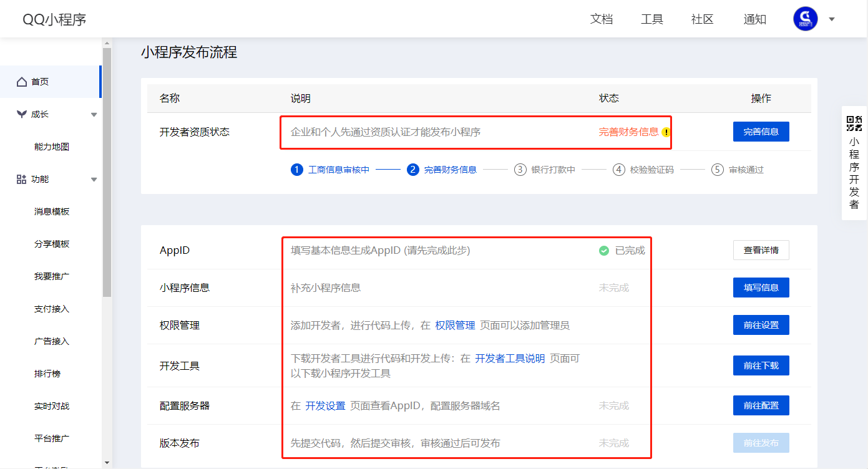
Task: Click the 状态 column header
Action: [609, 99]
